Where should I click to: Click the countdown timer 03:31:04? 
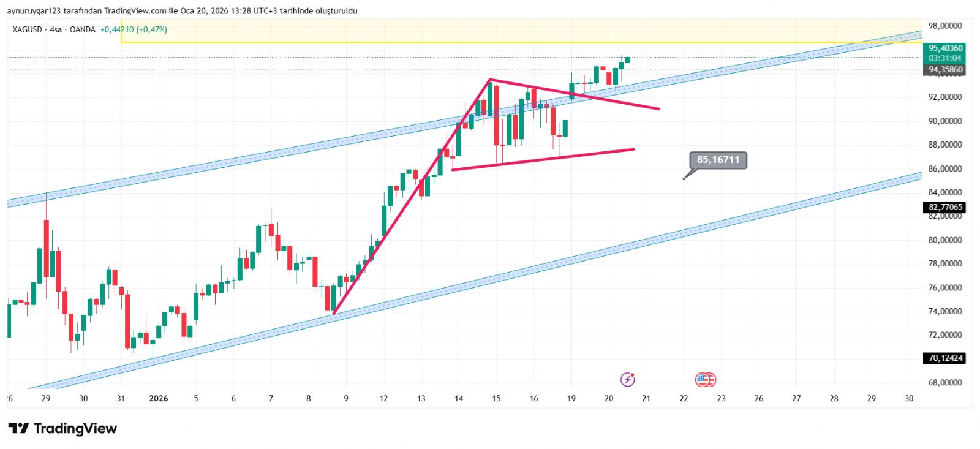945,58
